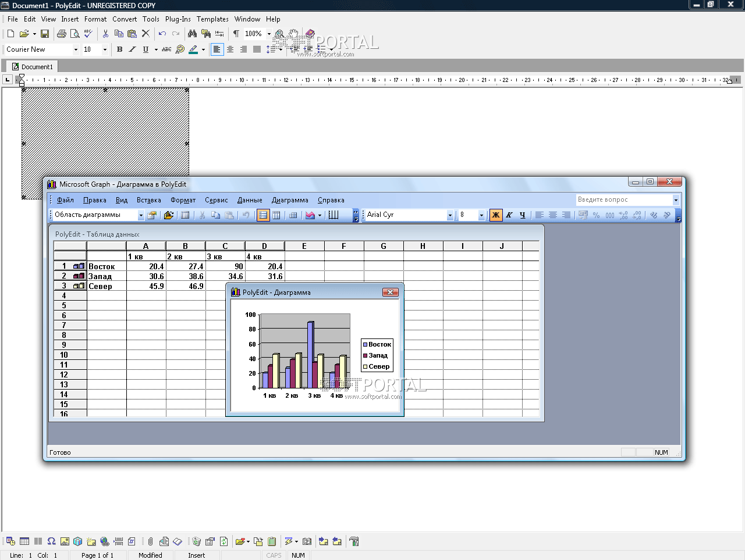Select series by row icon in Graph
The width and height of the screenshot is (745, 560).
[263, 215]
